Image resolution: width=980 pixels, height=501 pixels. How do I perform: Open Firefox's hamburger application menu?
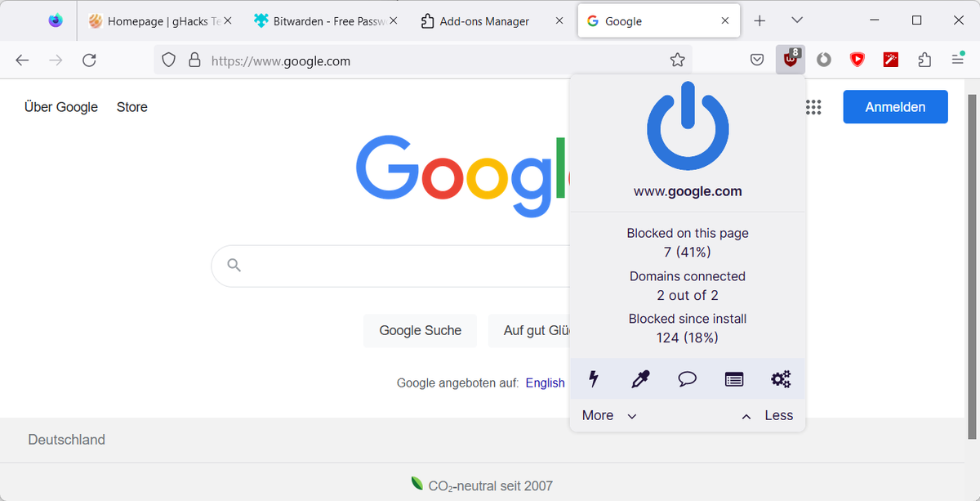tap(956, 59)
